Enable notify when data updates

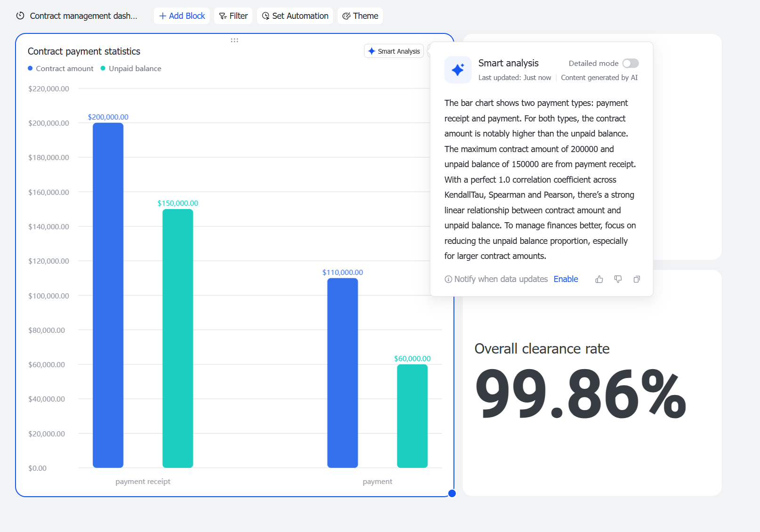566,279
